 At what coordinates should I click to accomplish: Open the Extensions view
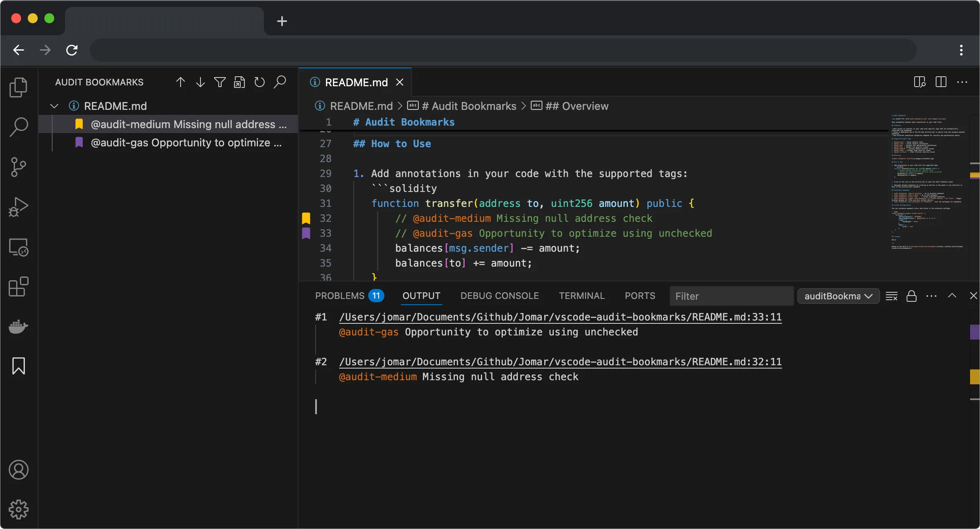[18, 286]
